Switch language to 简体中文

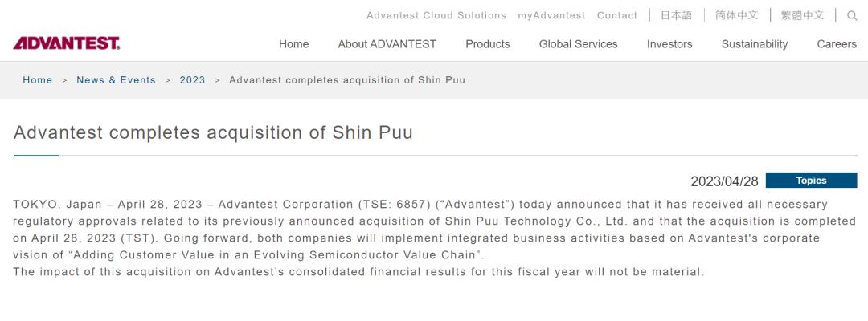736,15
